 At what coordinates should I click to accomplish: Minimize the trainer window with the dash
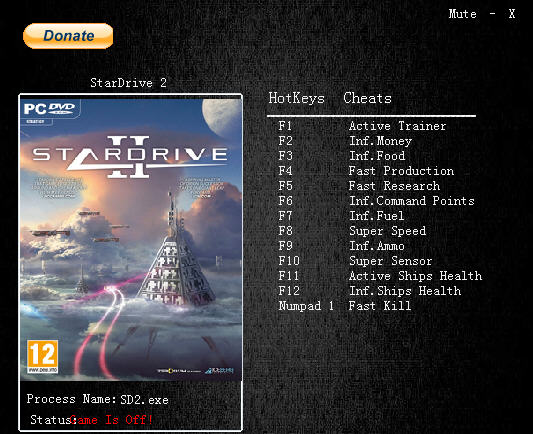coord(493,14)
